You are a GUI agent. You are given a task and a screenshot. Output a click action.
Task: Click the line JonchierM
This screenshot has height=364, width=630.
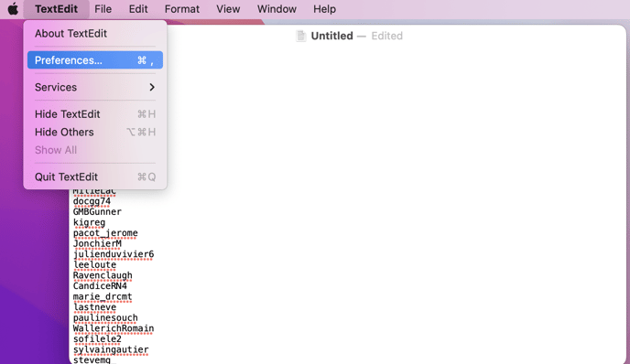(97, 243)
